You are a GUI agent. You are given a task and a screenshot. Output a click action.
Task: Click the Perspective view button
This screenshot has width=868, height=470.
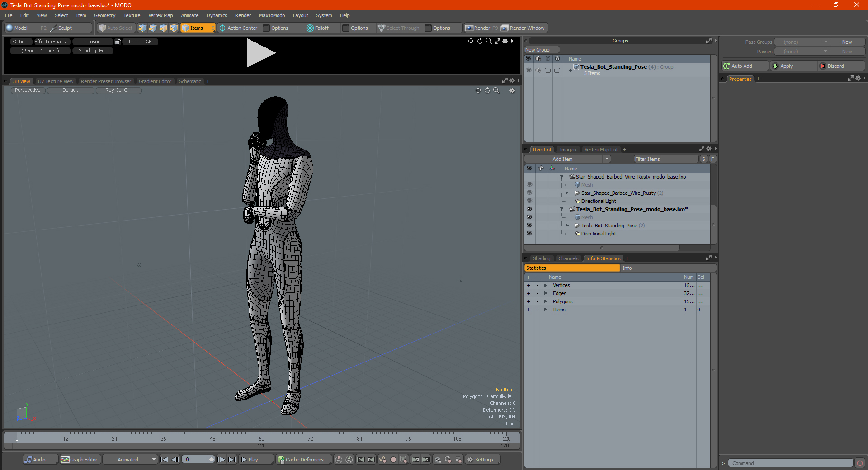point(28,90)
